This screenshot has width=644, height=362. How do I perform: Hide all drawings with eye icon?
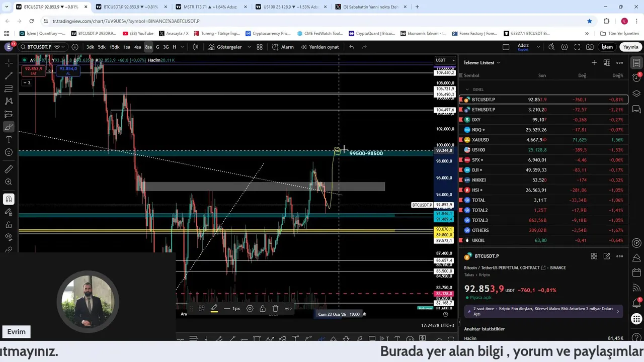coord(9,237)
